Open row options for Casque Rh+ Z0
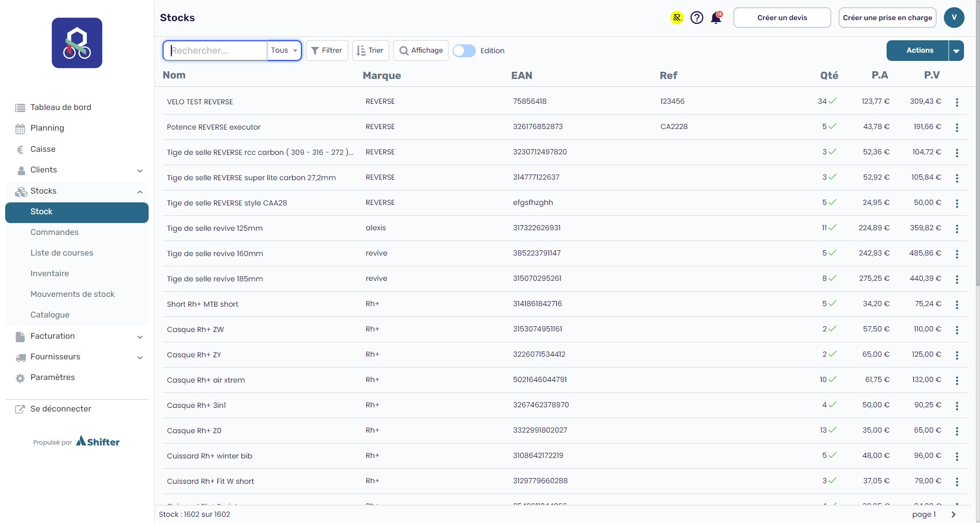This screenshot has width=980, height=523. tap(957, 431)
